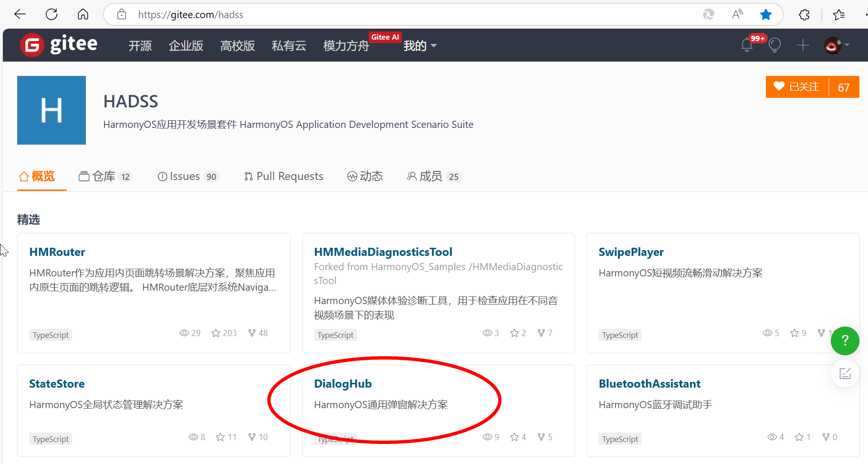Click the star icon on HMMediaDiagnosticsTool card
The width and height of the screenshot is (868, 464).
514,333
